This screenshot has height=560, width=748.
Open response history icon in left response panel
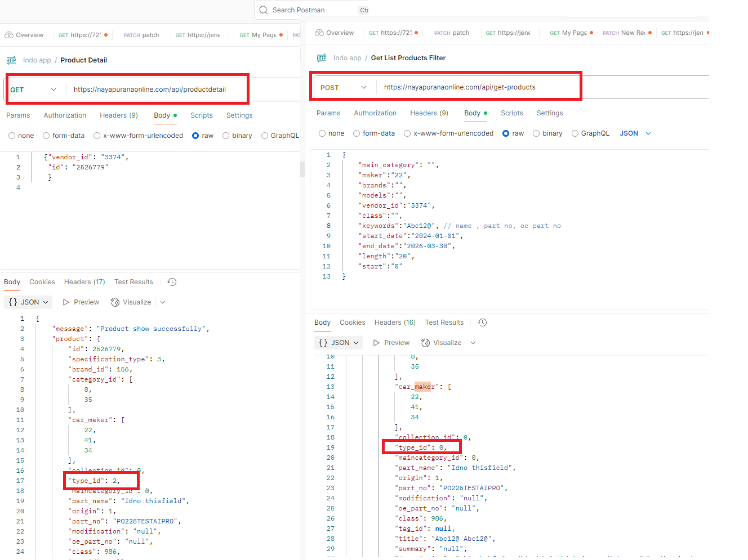click(172, 282)
